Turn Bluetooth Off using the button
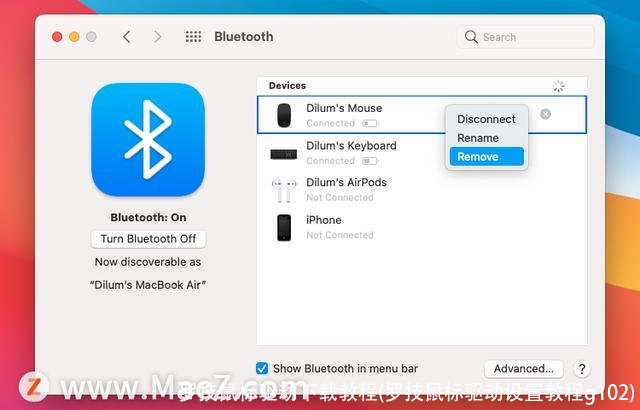 click(148, 239)
